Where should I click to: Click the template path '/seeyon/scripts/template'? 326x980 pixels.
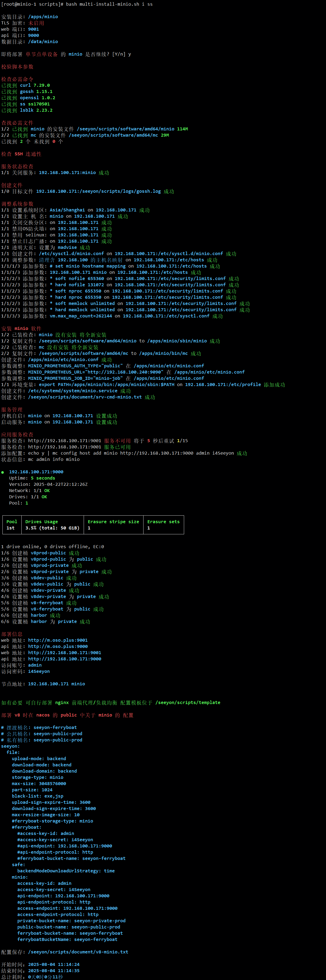188,703
